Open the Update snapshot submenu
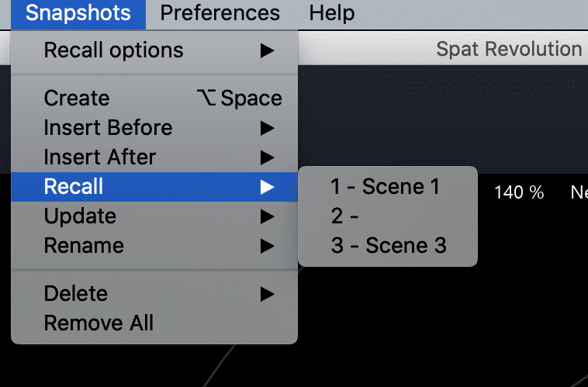 click(x=80, y=216)
